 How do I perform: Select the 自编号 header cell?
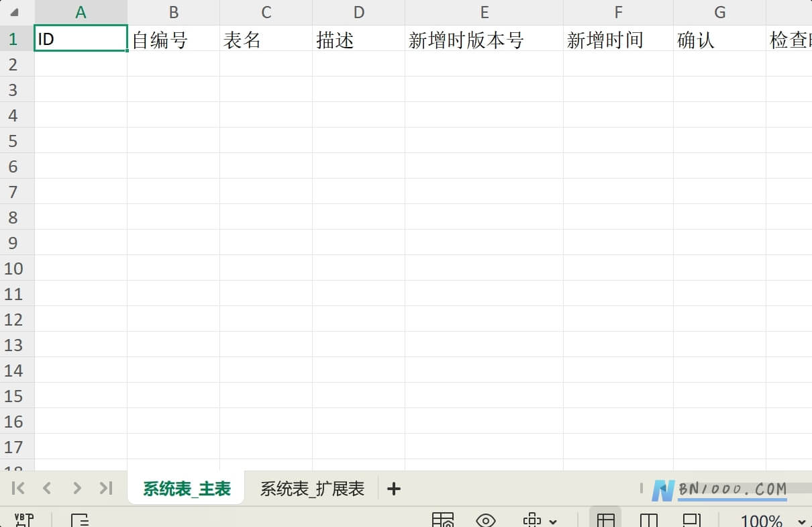pos(173,38)
